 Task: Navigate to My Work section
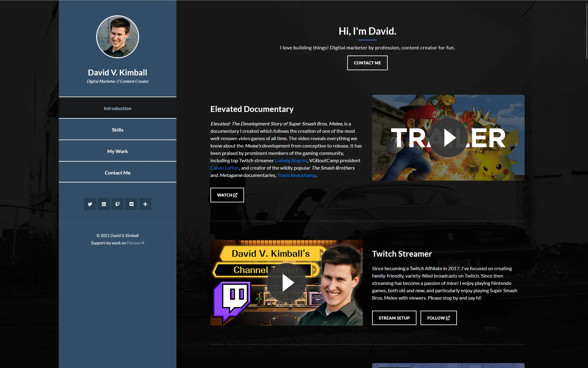[x=117, y=151]
